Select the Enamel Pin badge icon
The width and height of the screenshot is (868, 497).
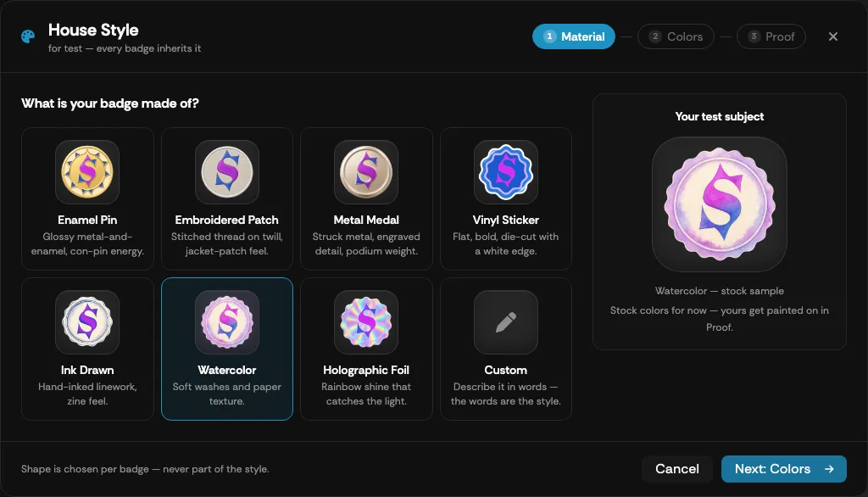[x=87, y=172]
